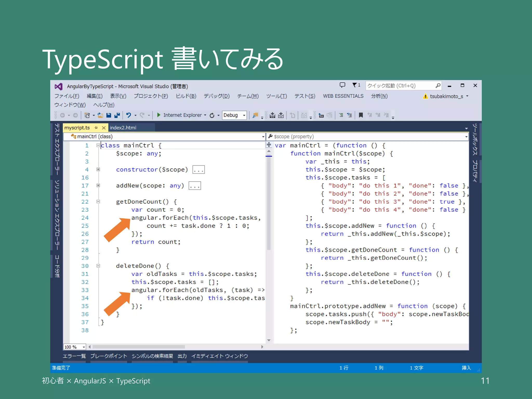The height and width of the screenshot is (399, 532).
Task: Click the Quick Launch search magnifier icon
Action: pyautogui.click(x=438, y=85)
